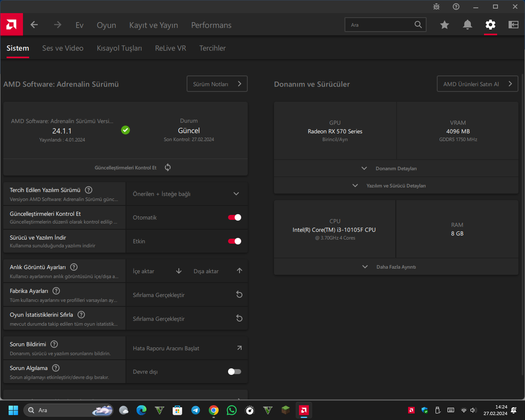Click AMD Ürünleri Satın Al button
Screen dimensions: 525x420
477,84
